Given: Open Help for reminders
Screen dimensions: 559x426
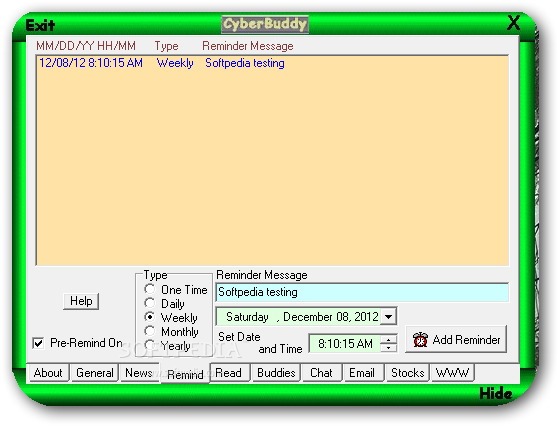Looking at the screenshot, I should (x=81, y=301).
